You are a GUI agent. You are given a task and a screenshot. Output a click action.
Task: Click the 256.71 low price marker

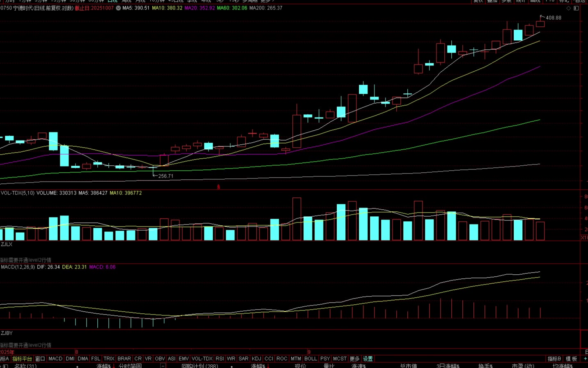(x=165, y=176)
